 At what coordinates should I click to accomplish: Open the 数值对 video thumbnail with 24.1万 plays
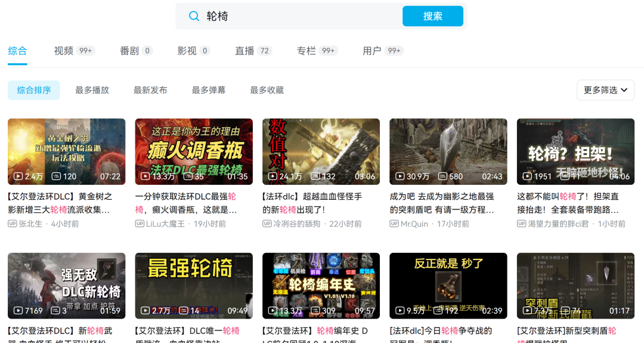tap(321, 152)
